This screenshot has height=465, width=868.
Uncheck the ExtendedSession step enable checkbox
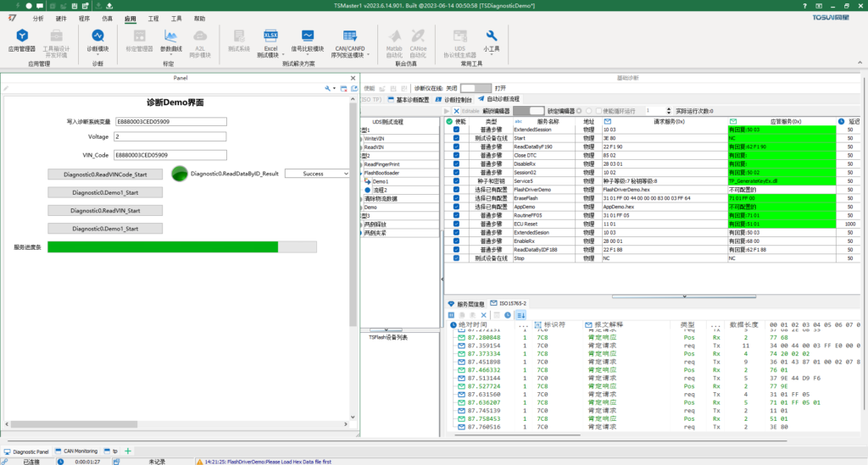456,130
